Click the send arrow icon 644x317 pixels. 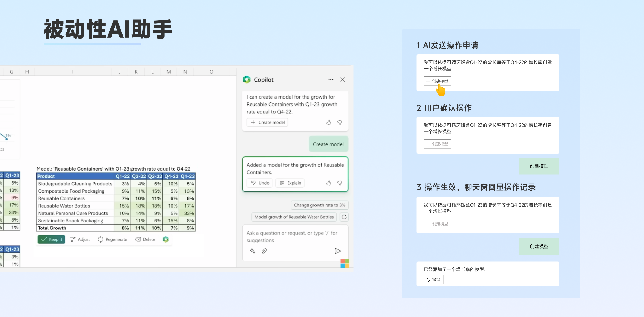pyautogui.click(x=338, y=251)
